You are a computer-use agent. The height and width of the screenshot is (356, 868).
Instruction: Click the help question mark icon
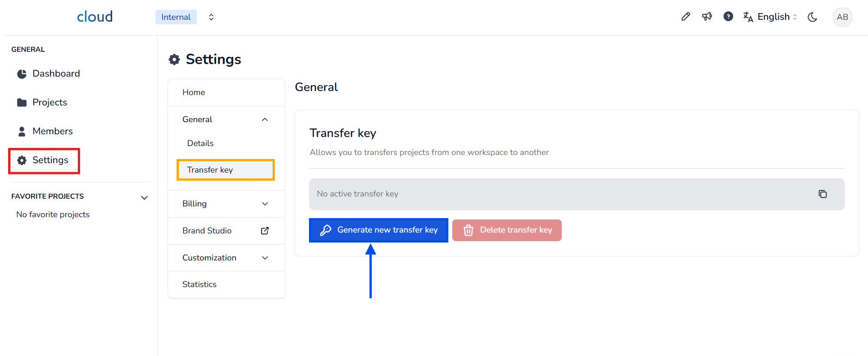tap(728, 17)
